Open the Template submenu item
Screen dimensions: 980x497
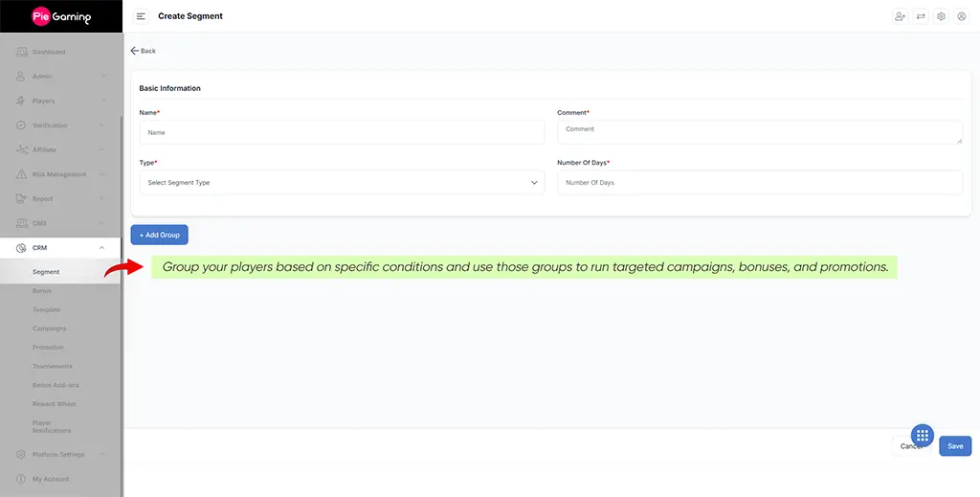click(x=46, y=309)
